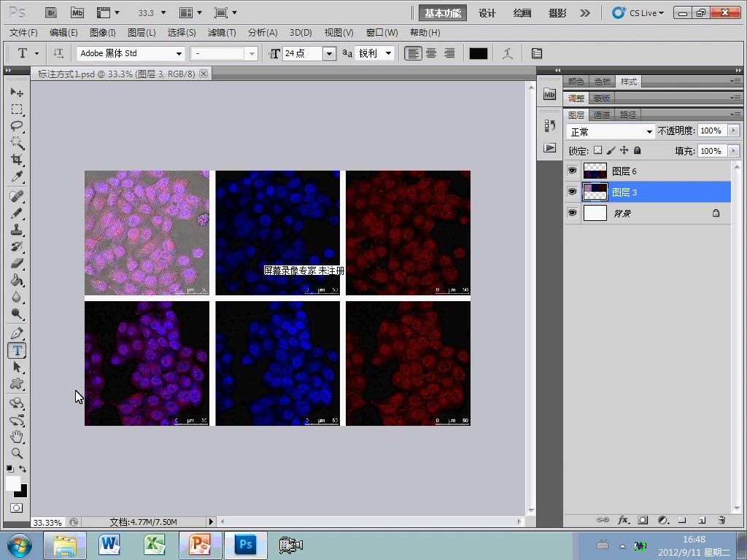Image resolution: width=747 pixels, height=560 pixels.
Task: Select the Zoom magnifier tool
Action: [17, 454]
